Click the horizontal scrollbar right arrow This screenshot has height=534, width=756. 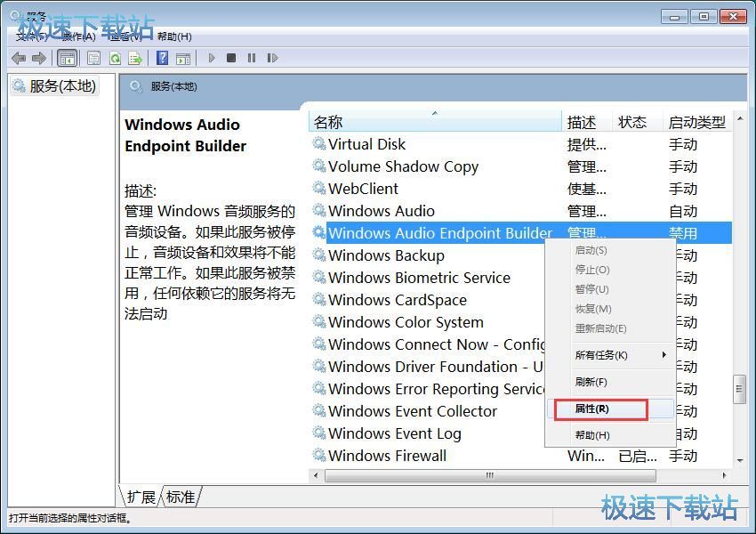pyautogui.click(x=724, y=475)
